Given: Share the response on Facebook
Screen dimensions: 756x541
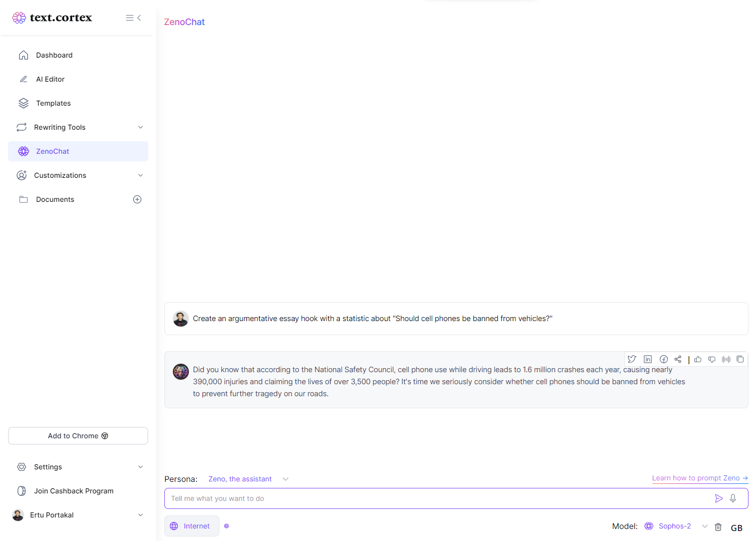Looking at the screenshot, I should pos(664,359).
